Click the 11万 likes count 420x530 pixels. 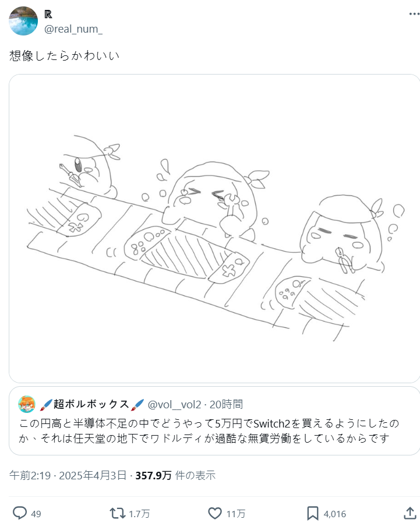pyautogui.click(x=235, y=514)
